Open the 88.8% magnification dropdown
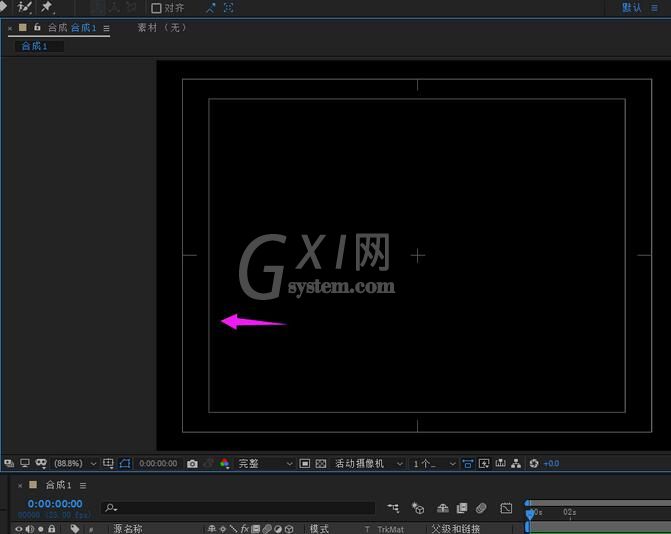The width and height of the screenshot is (671, 534). (x=74, y=463)
